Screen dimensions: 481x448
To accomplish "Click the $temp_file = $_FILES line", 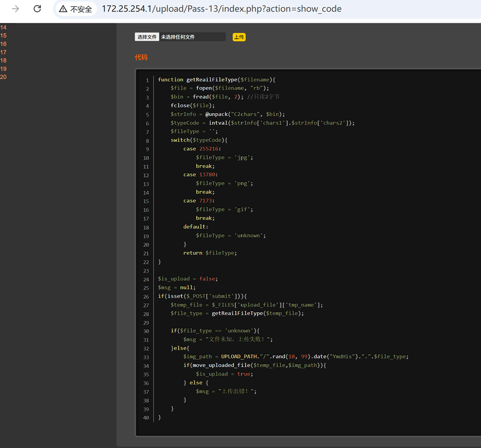I will (247, 305).
